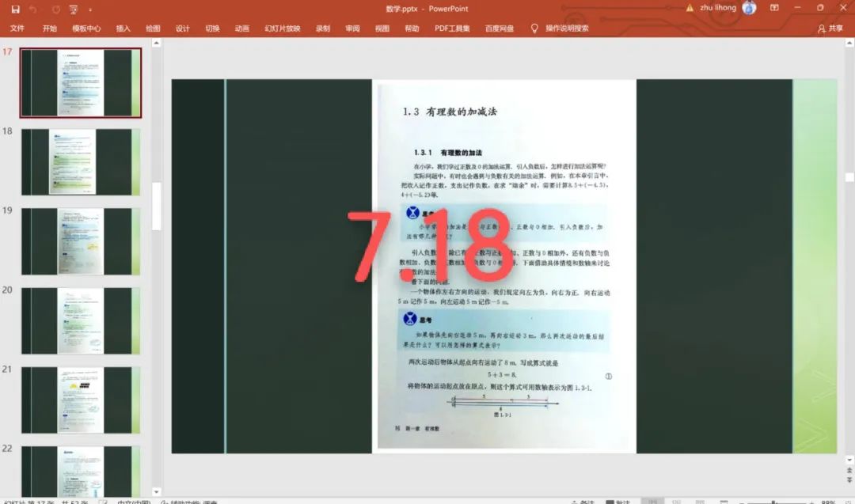Click the account warning triangle icon
The image size is (855, 504).
[x=690, y=8]
